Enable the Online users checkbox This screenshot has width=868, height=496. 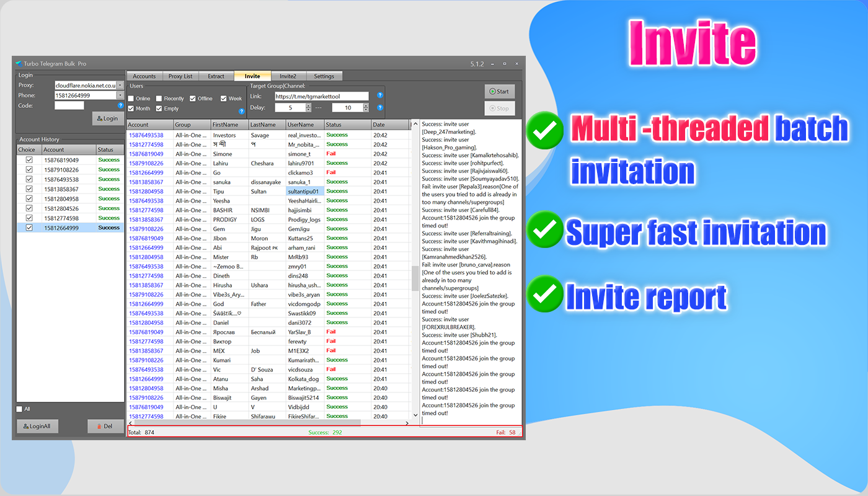pos(131,99)
